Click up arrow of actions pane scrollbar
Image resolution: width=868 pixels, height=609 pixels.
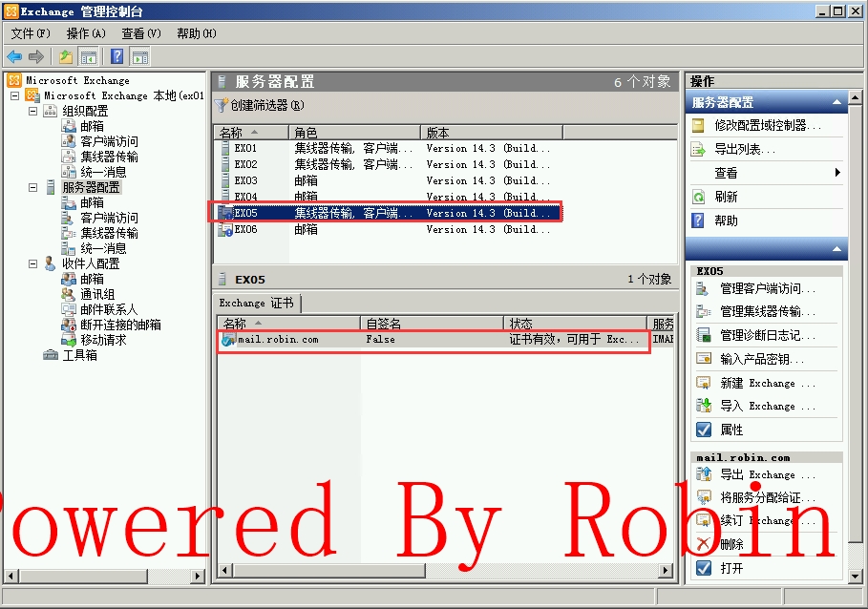point(856,98)
